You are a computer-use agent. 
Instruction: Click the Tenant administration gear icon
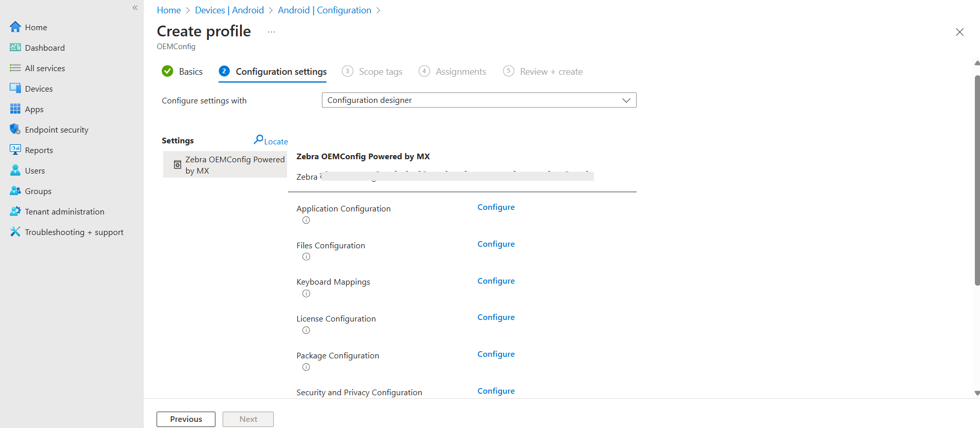[15, 211]
